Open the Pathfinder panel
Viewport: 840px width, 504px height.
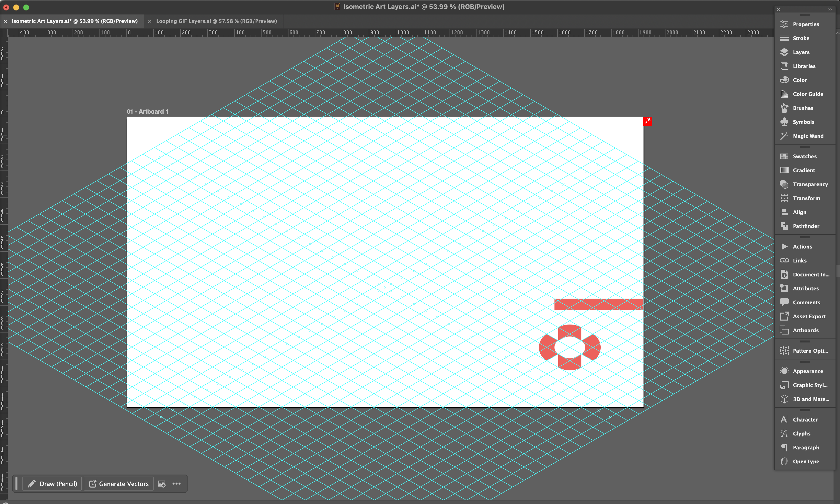[x=805, y=226]
